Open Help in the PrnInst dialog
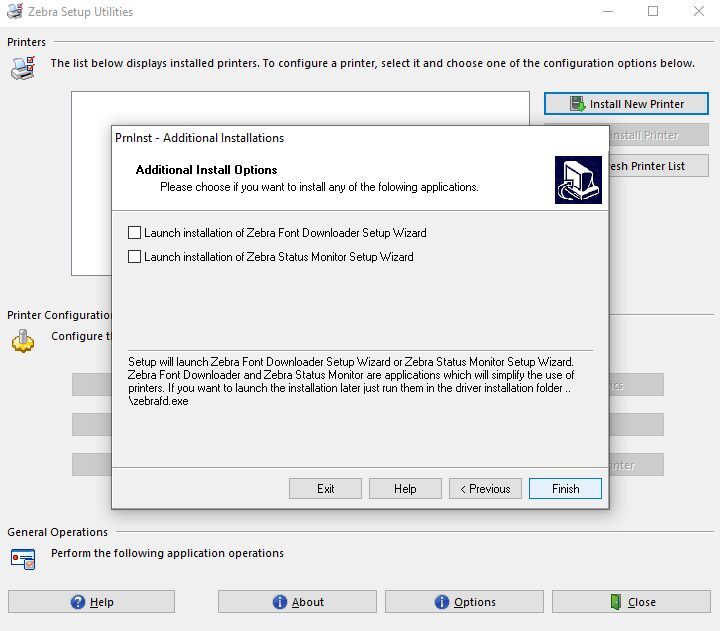Image resolution: width=720 pixels, height=631 pixels. coord(405,489)
